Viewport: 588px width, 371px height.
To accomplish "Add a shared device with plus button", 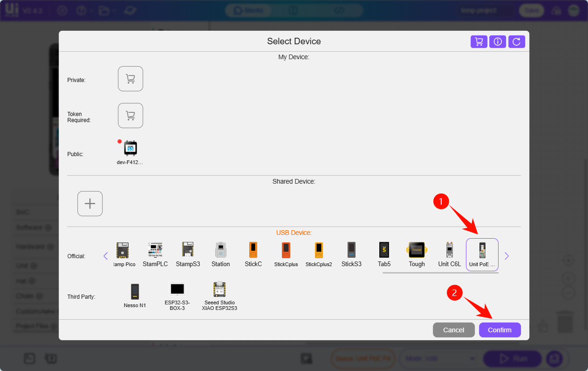I will click(x=90, y=204).
